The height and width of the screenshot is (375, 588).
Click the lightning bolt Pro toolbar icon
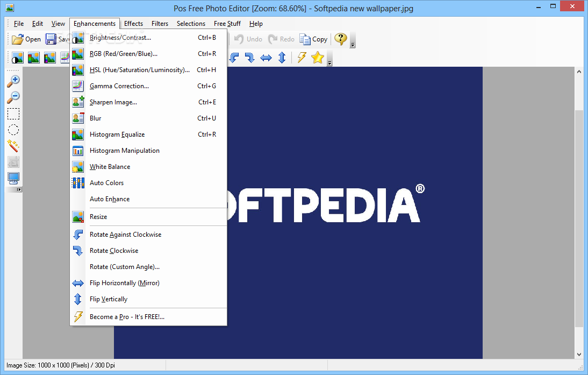302,58
